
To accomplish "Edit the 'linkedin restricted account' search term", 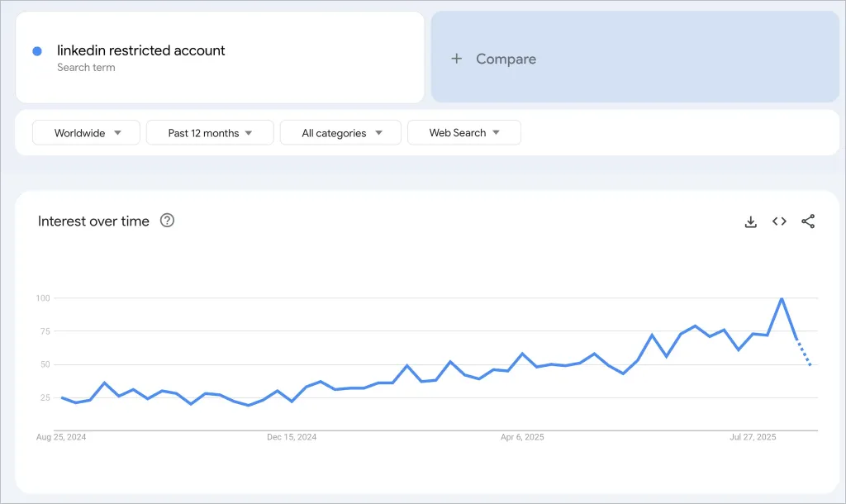I will click(x=140, y=50).
